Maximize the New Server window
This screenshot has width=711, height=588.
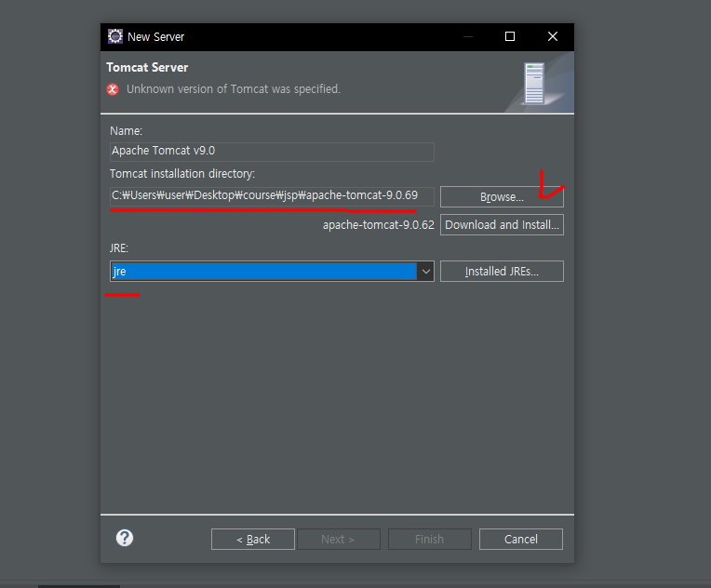pyautogui.click(x=510, y=36)
